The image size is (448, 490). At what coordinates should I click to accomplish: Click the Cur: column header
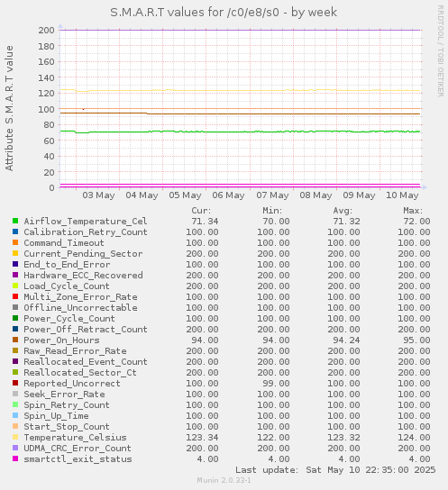pos(201,211)
